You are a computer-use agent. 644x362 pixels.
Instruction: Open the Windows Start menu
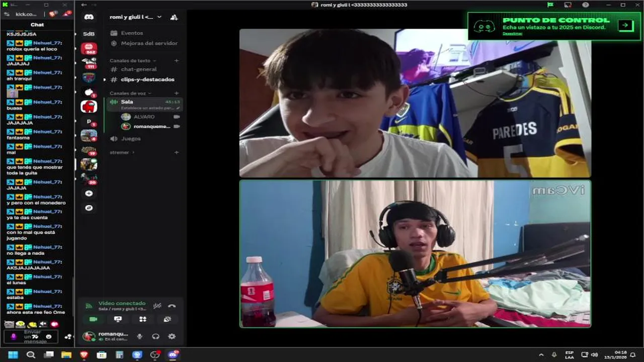[x=13, y=355]
